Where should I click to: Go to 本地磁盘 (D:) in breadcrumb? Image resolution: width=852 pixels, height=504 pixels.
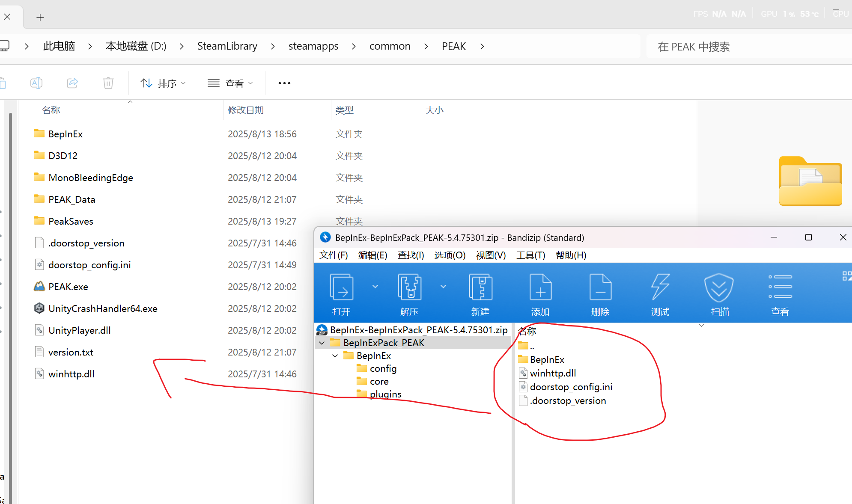[136, 46]
